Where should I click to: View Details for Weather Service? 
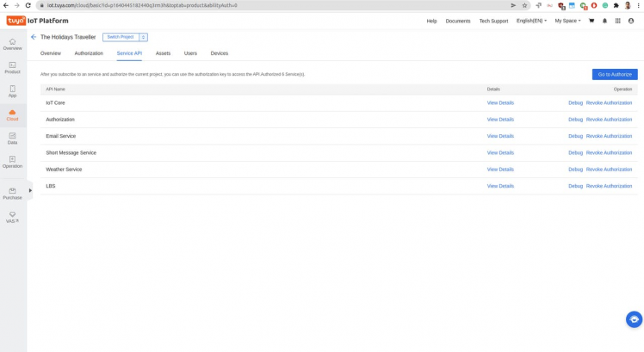(x=500, y=170)
